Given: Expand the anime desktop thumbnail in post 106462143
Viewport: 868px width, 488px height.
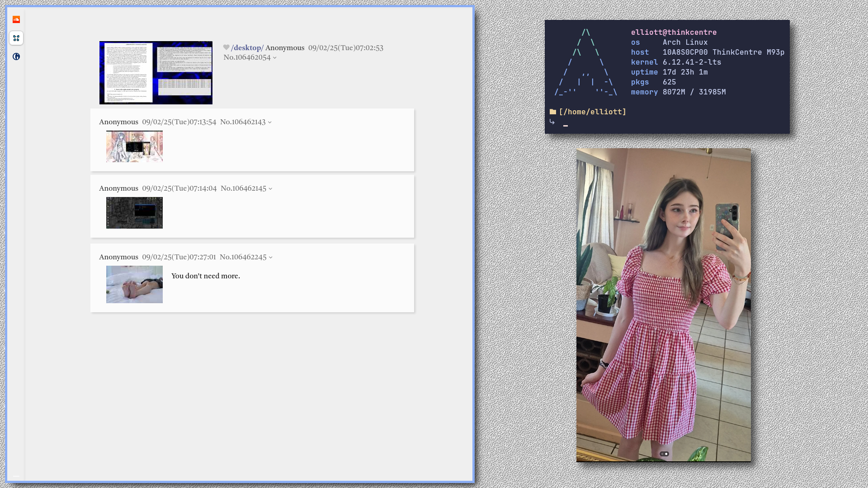Looking at the screenshot, I should point(134,146).
